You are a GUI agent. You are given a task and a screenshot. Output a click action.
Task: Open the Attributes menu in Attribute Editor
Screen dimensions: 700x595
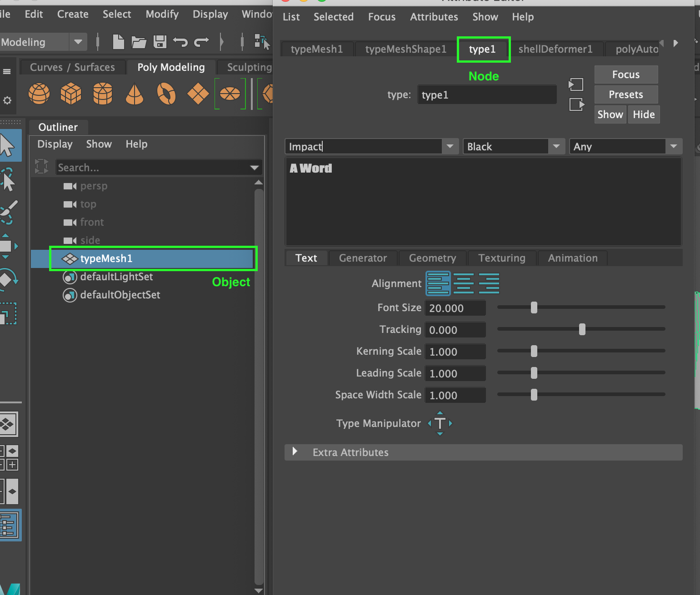(x=433, y=17)
